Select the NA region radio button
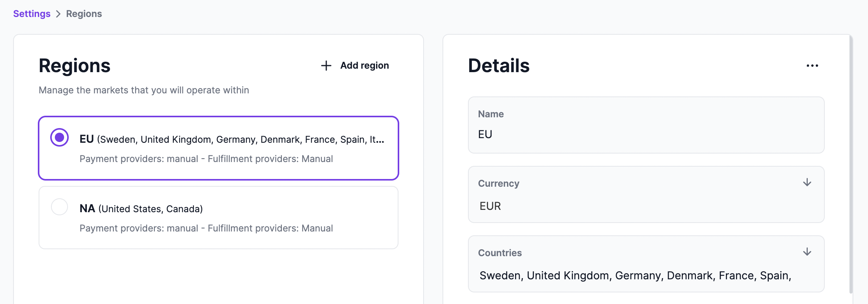The width and height of the screenshot is (868, 304). tap(59, 206)
